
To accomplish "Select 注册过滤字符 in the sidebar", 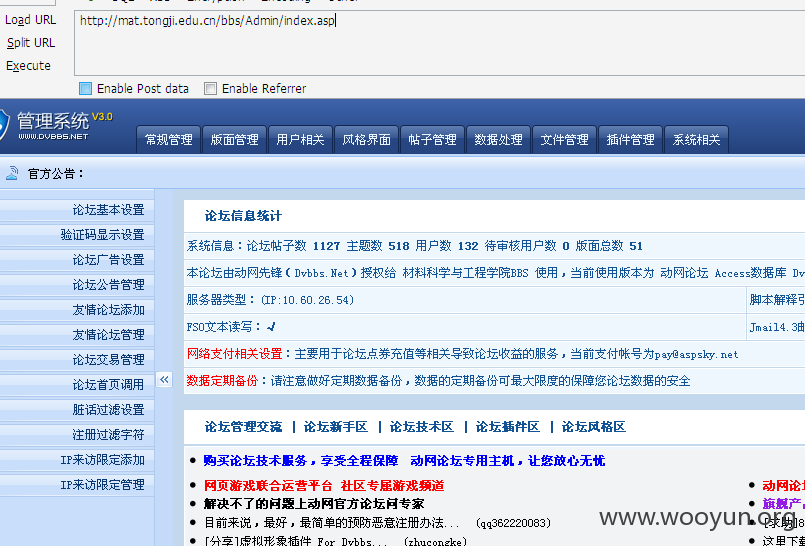I will coord(77,435).
